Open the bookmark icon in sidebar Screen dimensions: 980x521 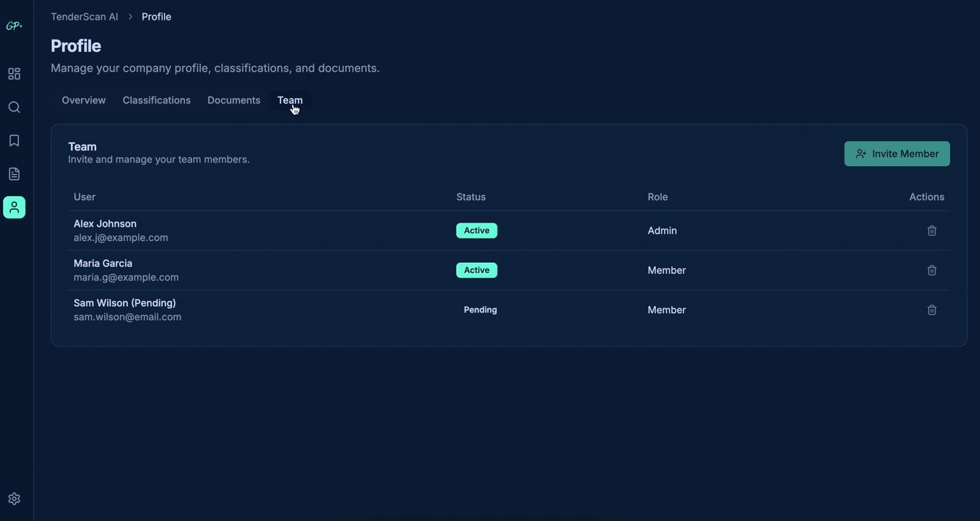[14, 140]
